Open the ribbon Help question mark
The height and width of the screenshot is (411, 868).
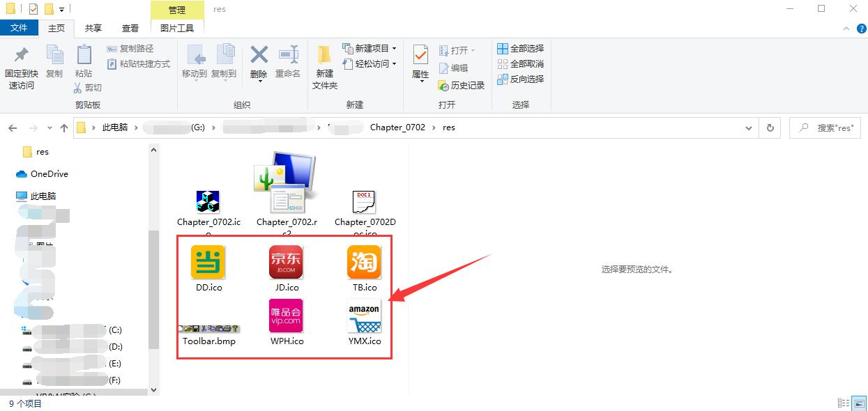tap(862, 29)
